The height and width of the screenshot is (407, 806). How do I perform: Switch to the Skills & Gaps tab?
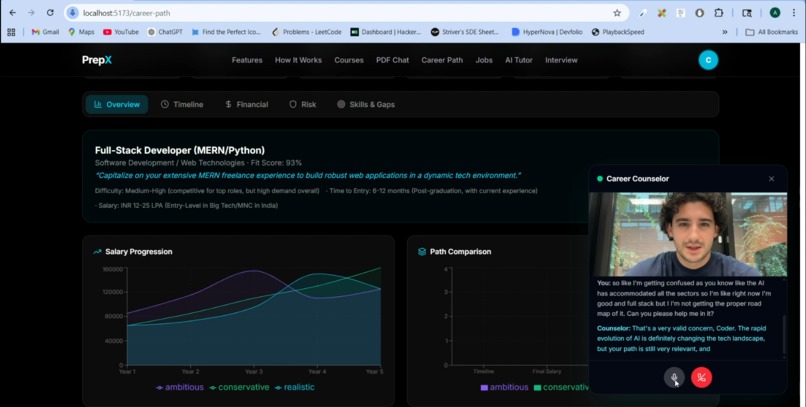(365, 104)
